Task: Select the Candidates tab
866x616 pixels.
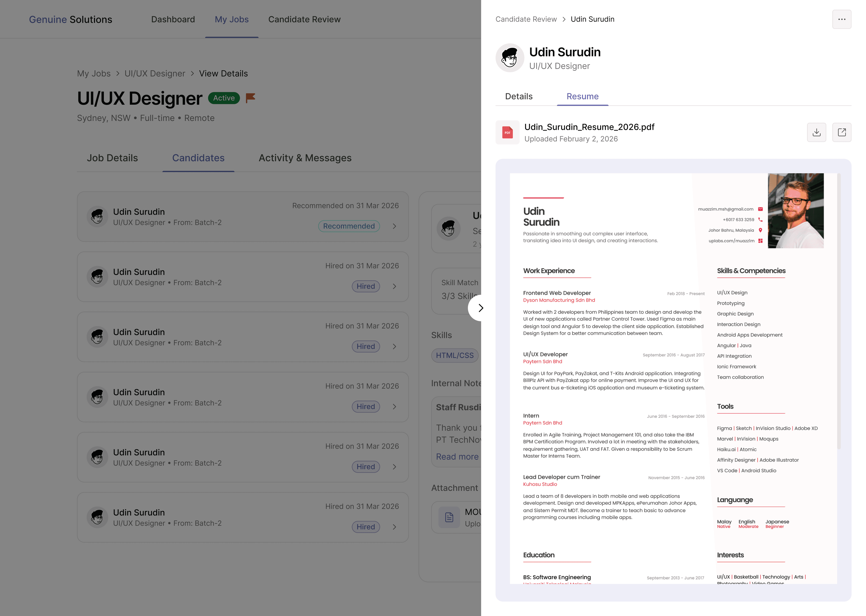Action: (x=198, y=158)
